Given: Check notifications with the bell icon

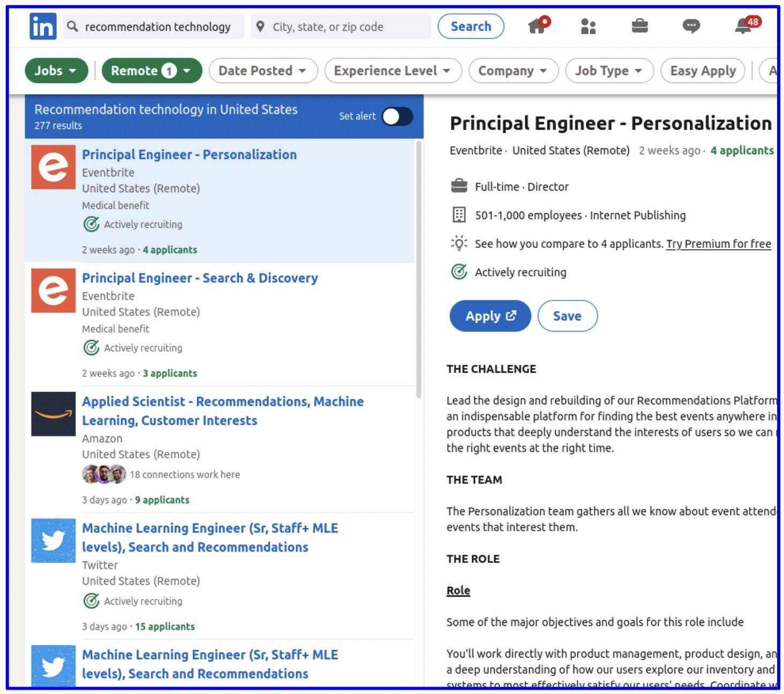Looking at the screenshot, I should pos(742,26).
